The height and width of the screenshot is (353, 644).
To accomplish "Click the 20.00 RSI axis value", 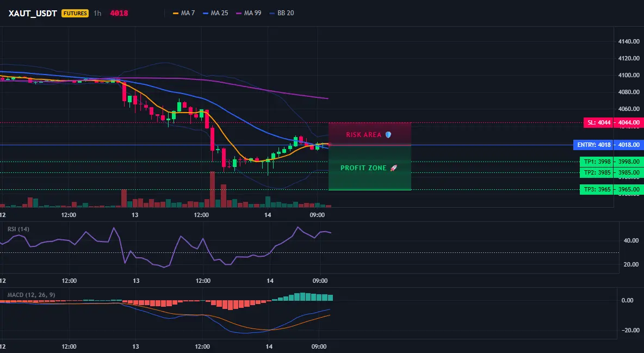I will 631,264.
